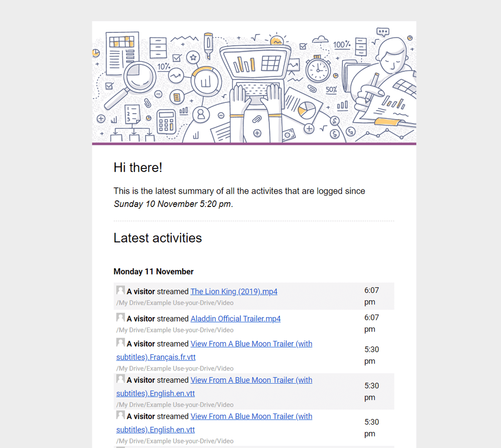Click the Latest activities heading

click(x=157, y=238)
